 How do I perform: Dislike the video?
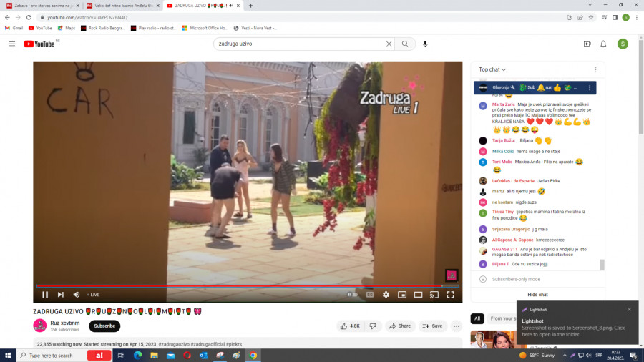tap(372, 326)
